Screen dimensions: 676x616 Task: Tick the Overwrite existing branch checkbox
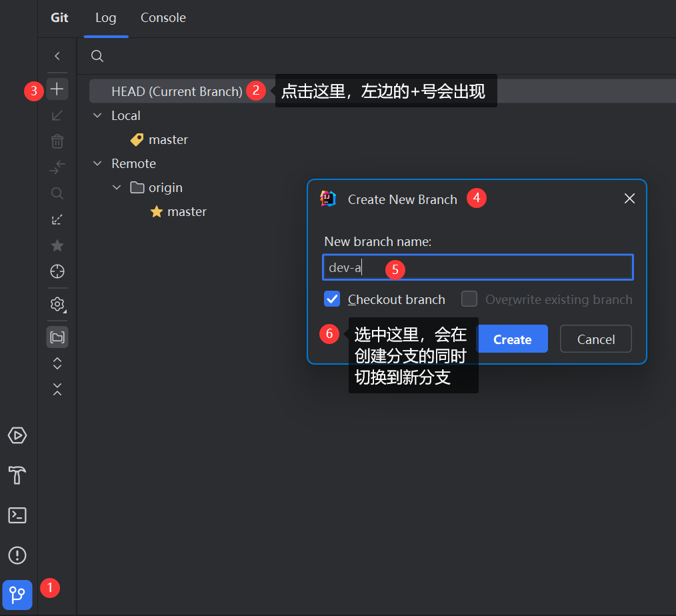coord(469,299)
